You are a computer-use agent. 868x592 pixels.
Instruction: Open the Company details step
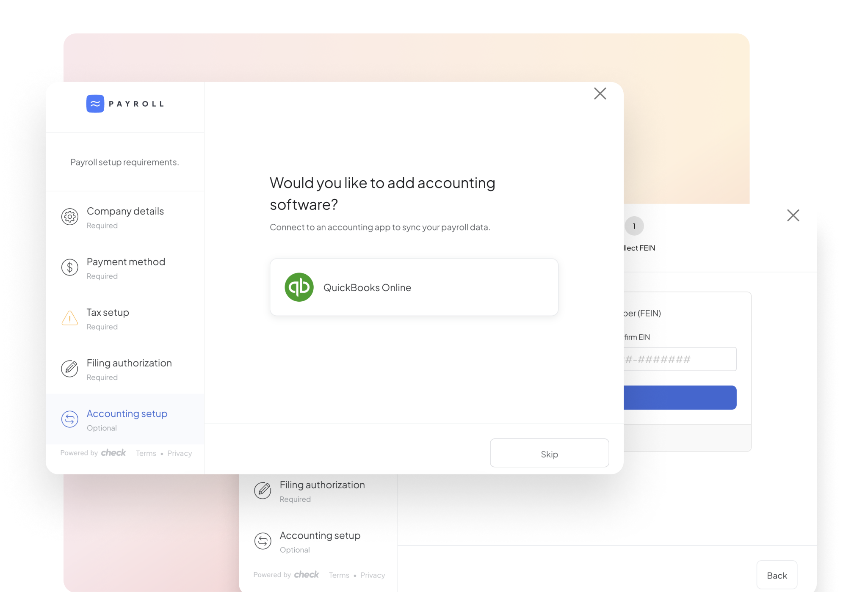click(125, 211)
